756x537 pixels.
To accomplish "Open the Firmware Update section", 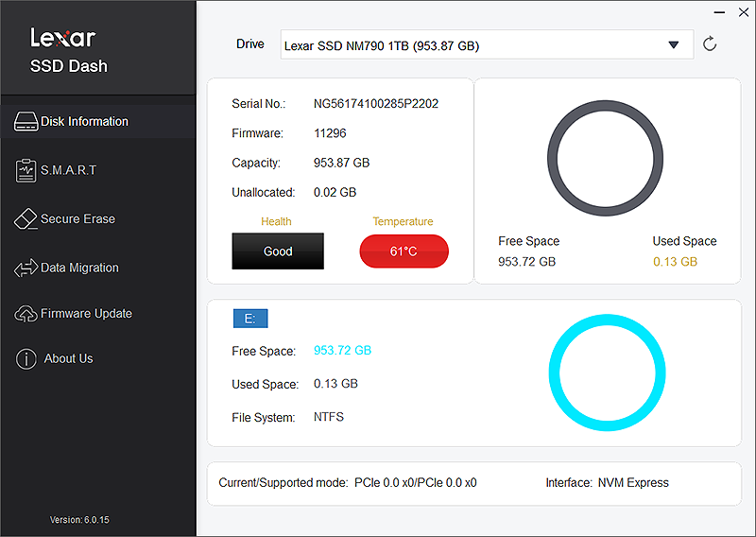I will [86, 314].
